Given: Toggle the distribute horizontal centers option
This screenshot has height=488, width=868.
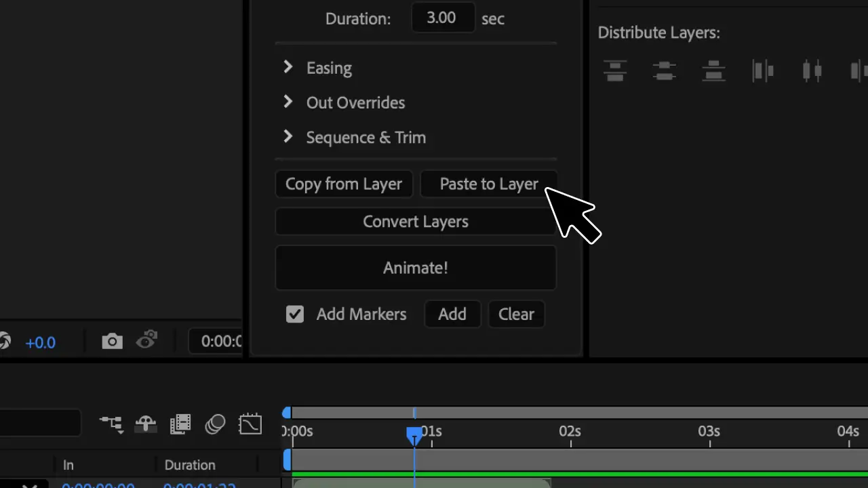Looking at the screenshot, I should point(812,70).
